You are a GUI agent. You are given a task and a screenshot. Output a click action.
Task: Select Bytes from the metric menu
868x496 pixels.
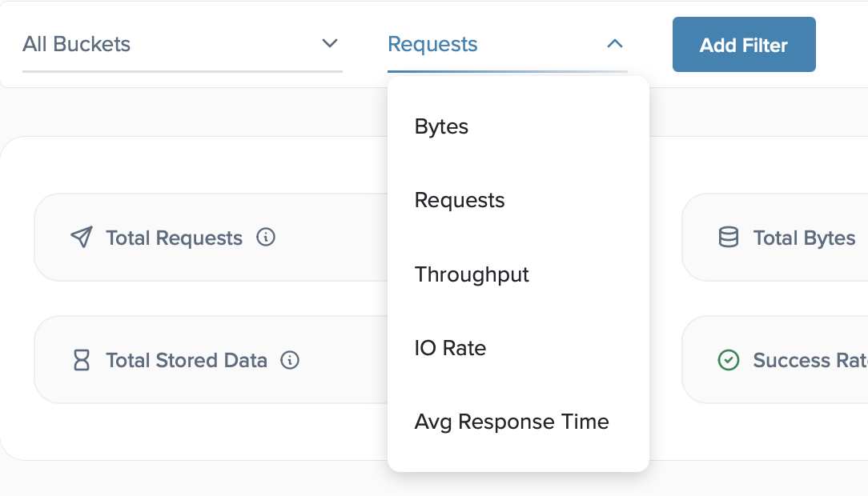(441, 126)
